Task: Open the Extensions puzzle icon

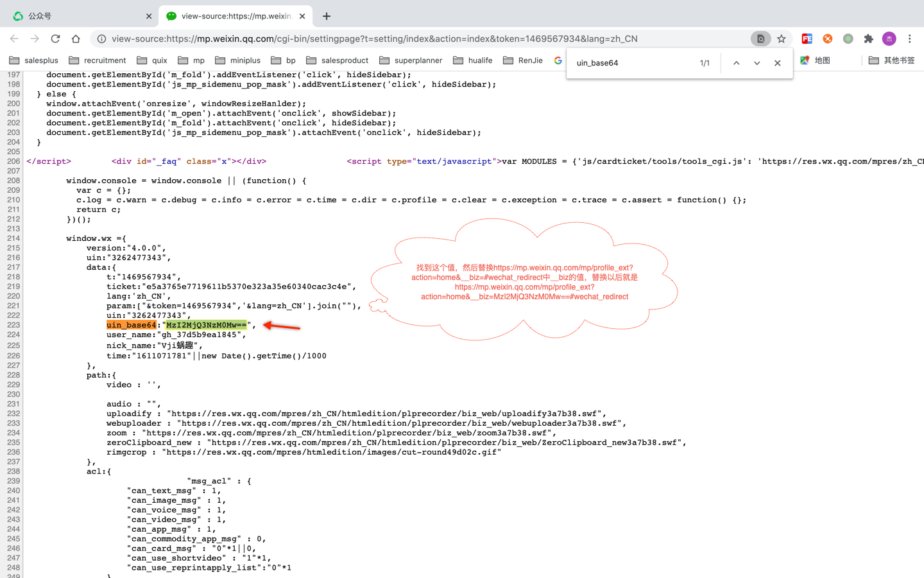Action: pos(868,39)
